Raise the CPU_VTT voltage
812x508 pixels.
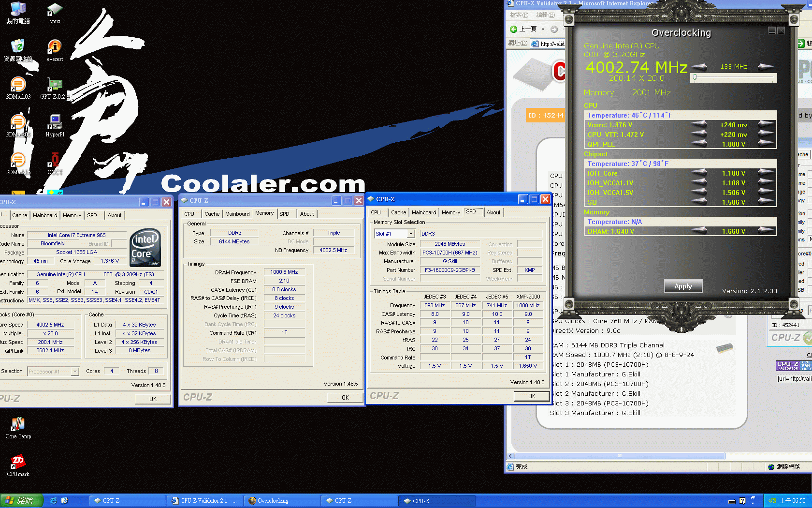coord(766,134)
